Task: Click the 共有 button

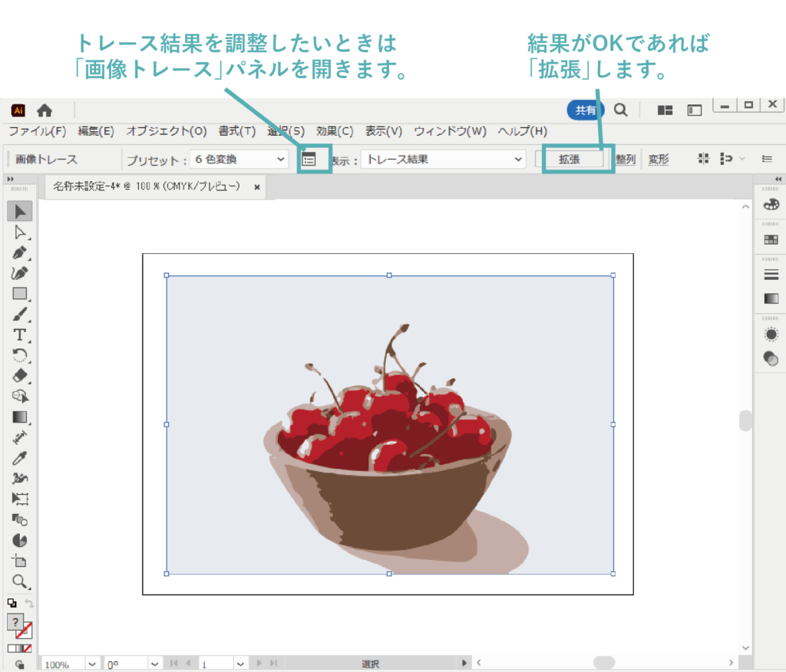Action: click(586, 110)
